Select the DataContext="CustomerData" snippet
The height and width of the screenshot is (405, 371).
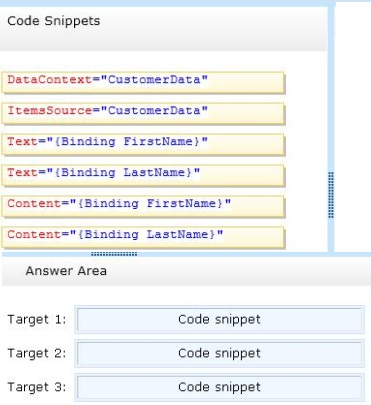click(x=143, y=82)
